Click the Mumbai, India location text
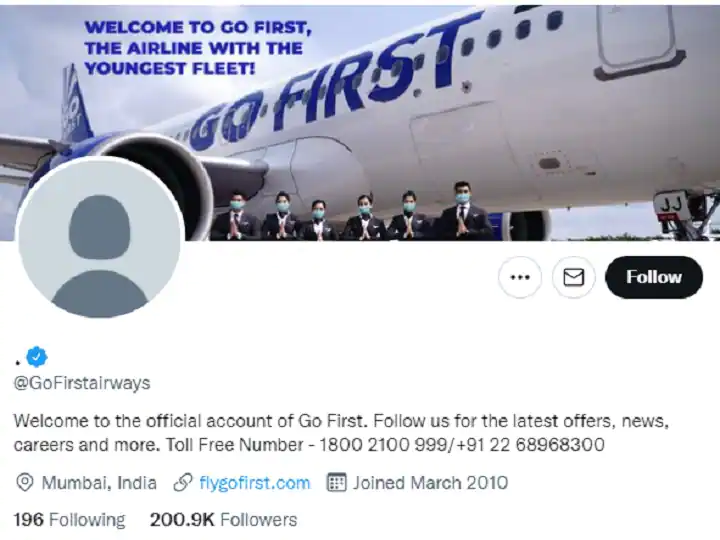 click(x=99, y=483)
